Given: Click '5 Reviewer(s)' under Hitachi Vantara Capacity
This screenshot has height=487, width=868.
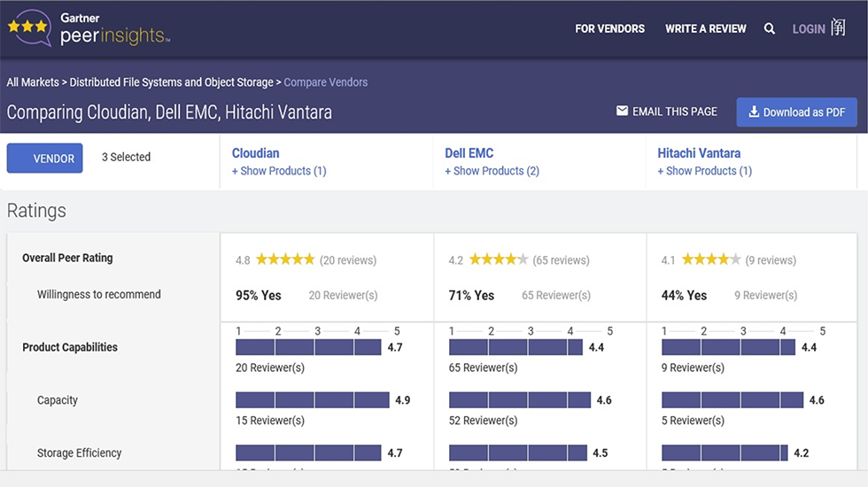Looking at the screenshot, I should coord(693,421).
